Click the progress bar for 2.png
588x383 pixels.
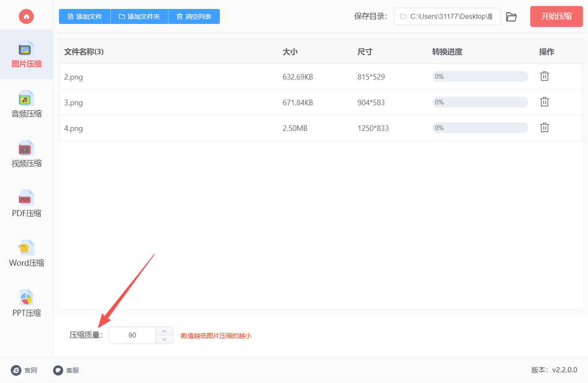click(x=480, y=77)
